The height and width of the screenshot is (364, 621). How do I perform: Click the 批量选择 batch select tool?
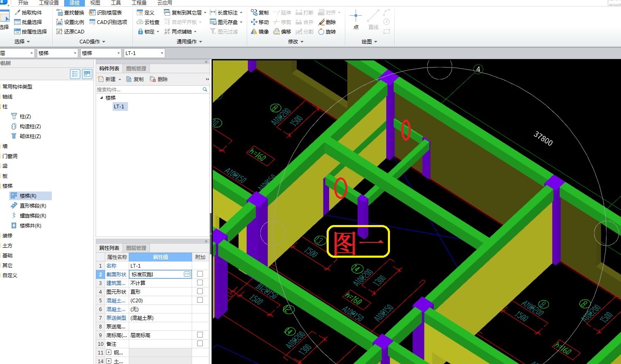28,22
